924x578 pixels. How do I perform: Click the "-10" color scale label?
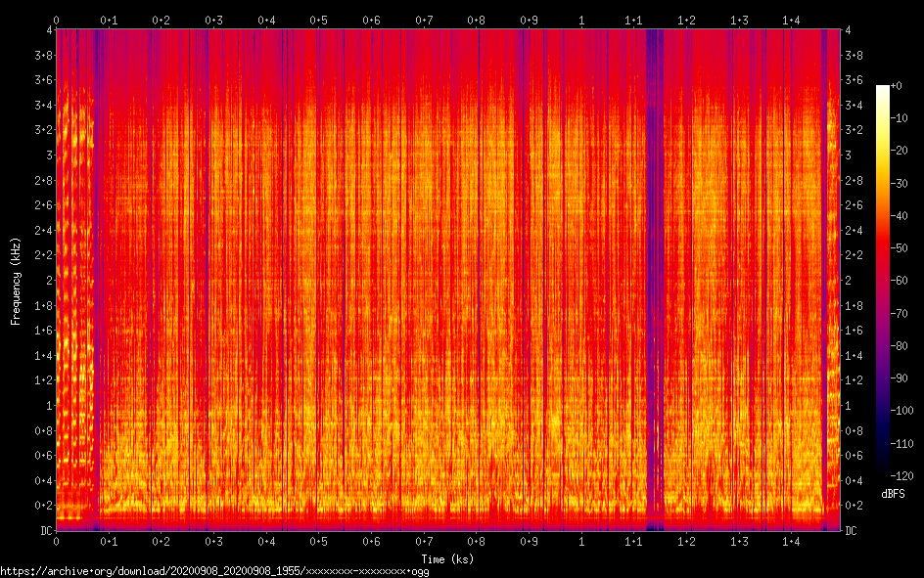(x=899, y=118)
